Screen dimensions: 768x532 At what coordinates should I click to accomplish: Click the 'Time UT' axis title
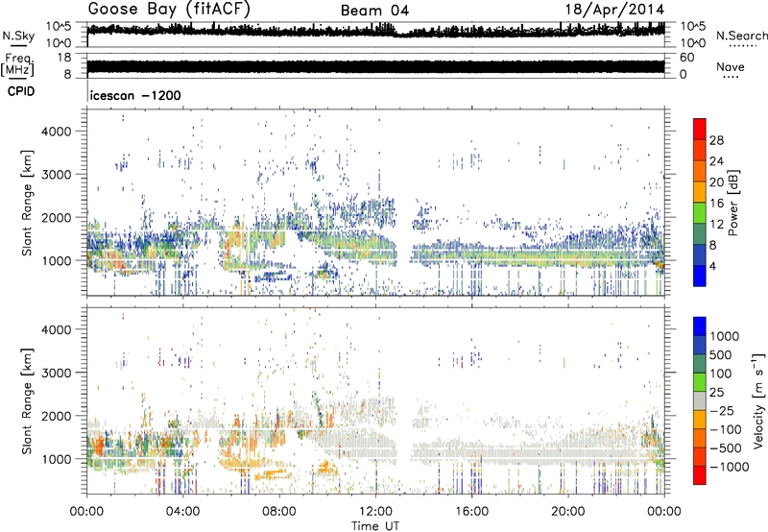[375, 526]
